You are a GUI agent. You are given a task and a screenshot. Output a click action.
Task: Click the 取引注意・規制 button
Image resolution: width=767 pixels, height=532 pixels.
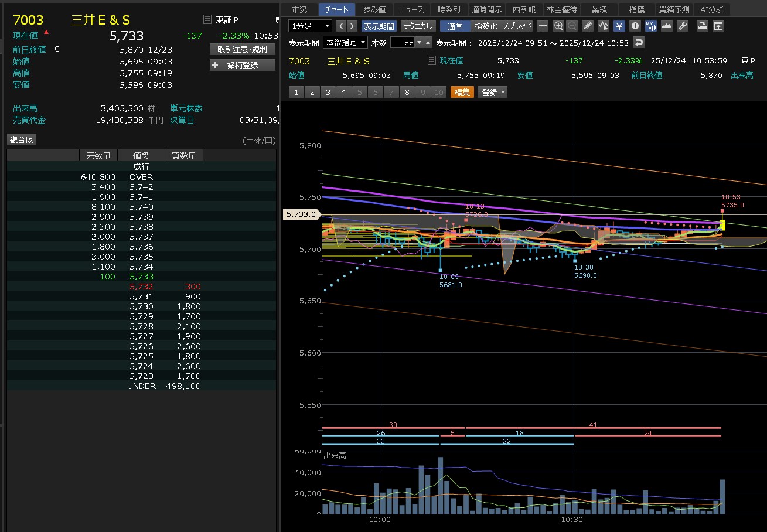coord(242,49)
